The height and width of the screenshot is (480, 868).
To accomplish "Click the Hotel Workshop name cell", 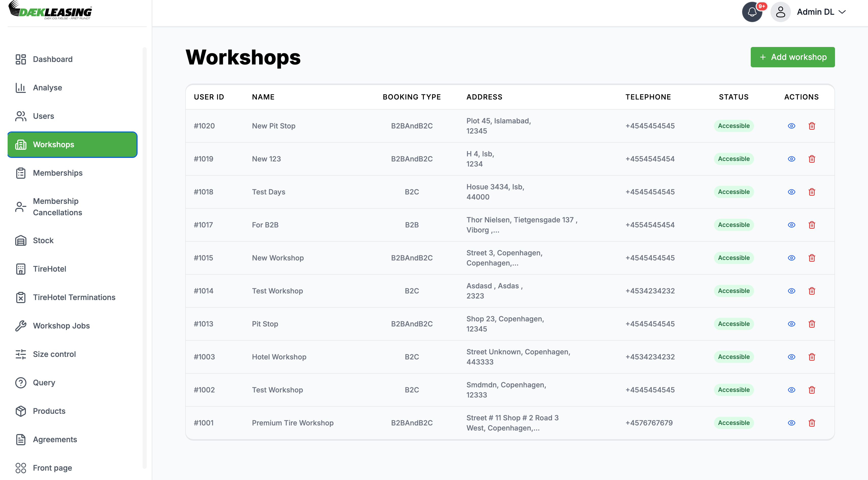I will coord(279,357).
